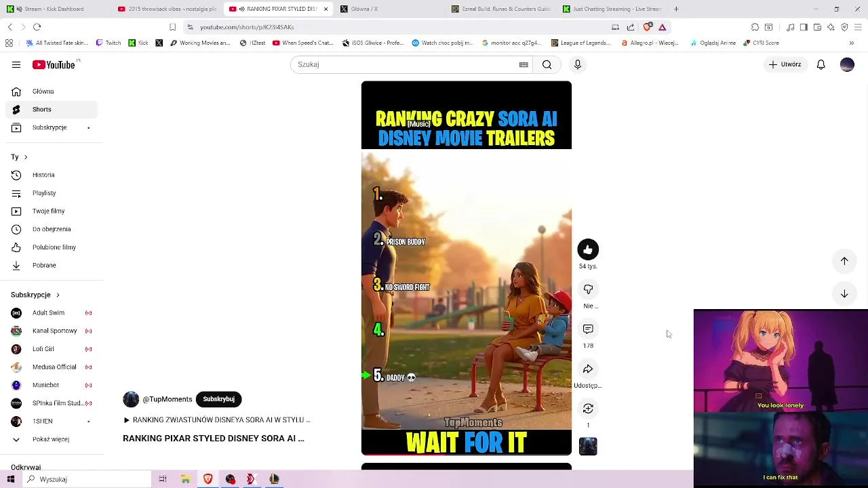Open on-screen keyboard in search box

pyautogui.click(x=524, y=64)
